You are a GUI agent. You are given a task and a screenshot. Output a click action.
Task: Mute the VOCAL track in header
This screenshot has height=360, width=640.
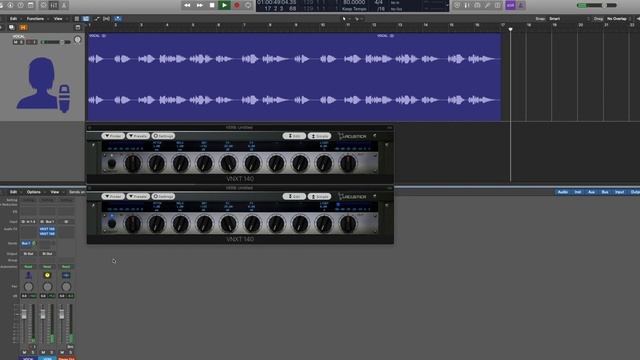tap(16, 42)
